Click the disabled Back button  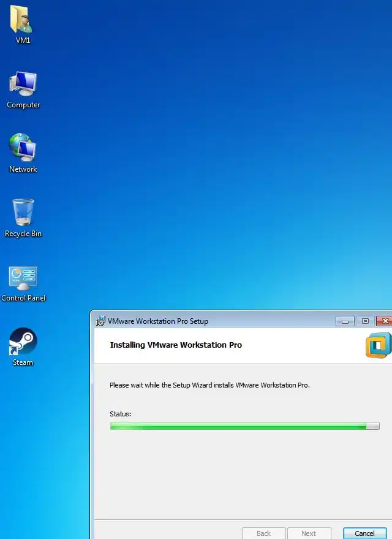(x=263, y=533)
